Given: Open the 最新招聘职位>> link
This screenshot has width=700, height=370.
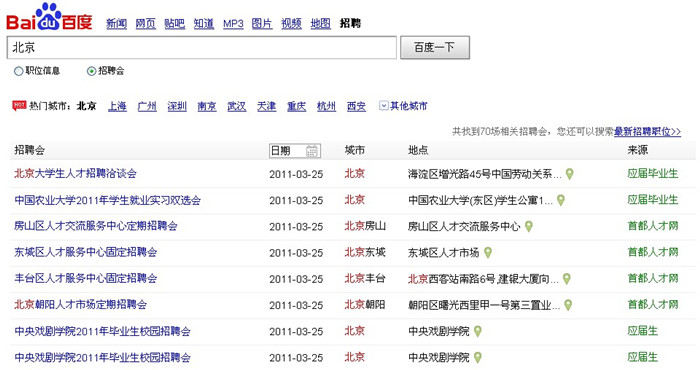Looking at the screenshot, I should 647,132.
